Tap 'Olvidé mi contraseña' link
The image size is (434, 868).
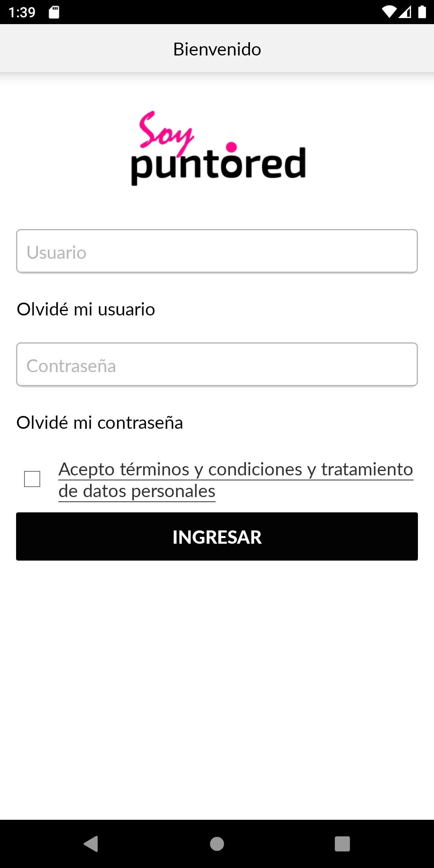point(100,423)
